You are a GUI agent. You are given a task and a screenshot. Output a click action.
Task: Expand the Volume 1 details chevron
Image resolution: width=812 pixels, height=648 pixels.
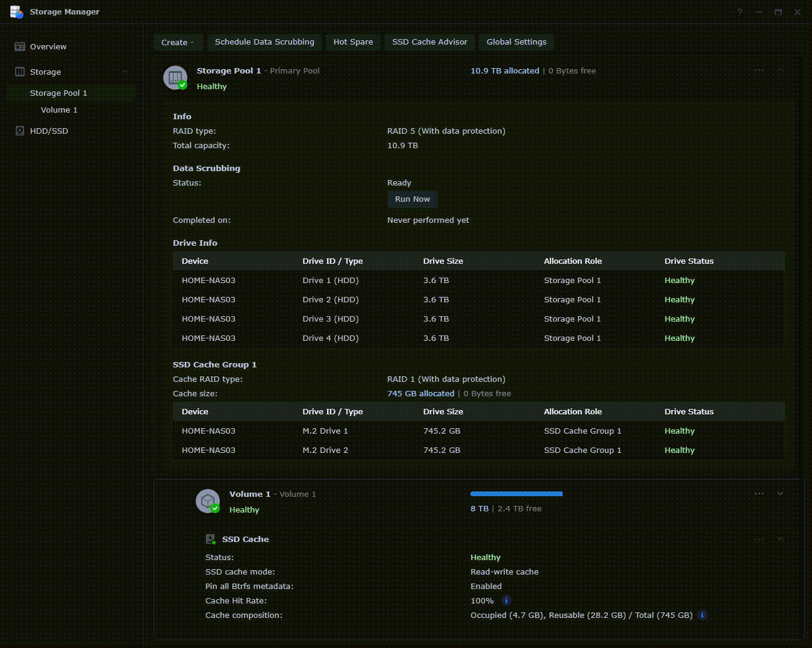pos(780,494)
